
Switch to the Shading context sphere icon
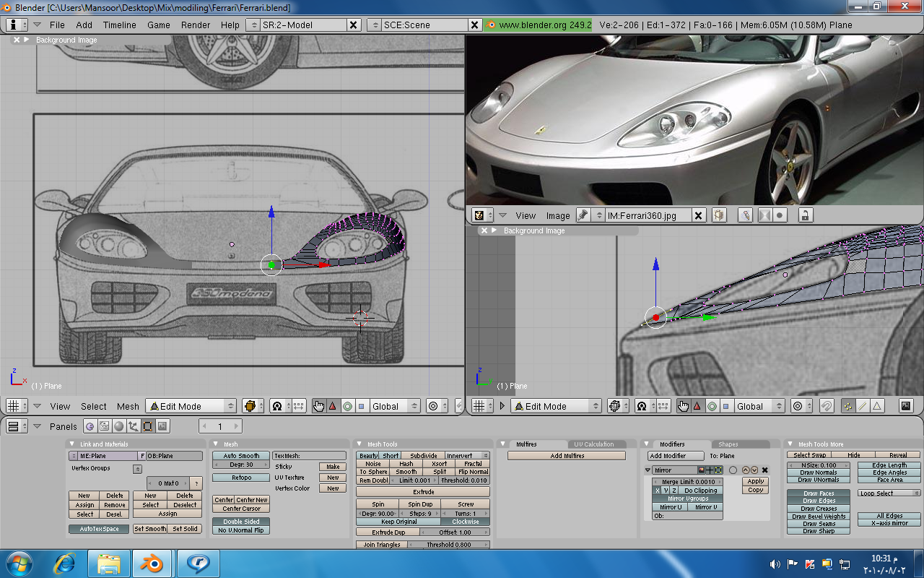tap(118, 426)
